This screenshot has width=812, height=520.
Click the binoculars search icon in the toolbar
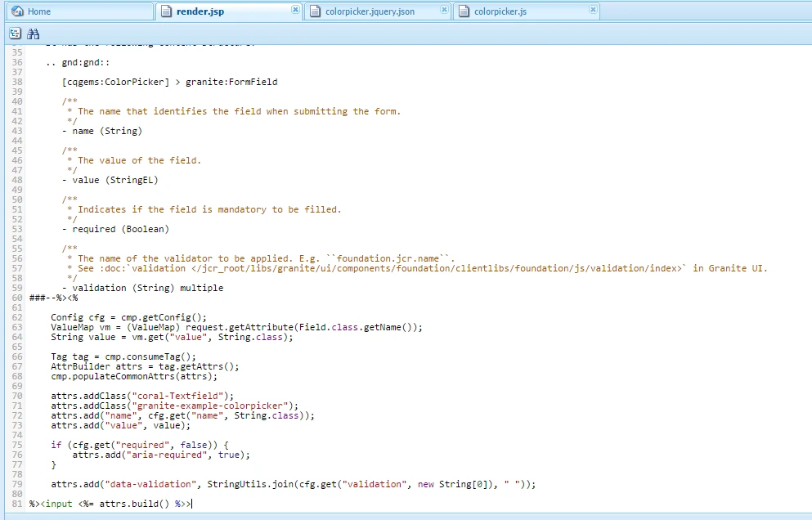(34, 34)
